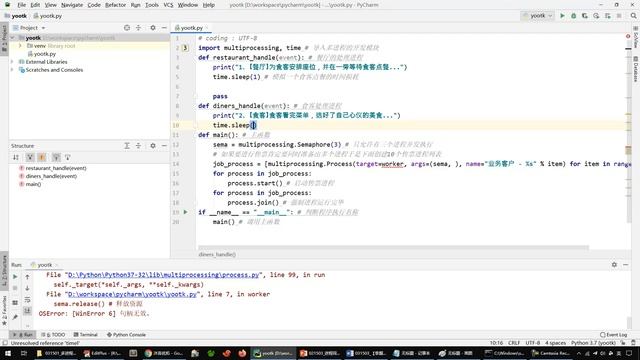Viewport: 640px width, 360px height.
Task: Click the Stop square icon in top toolbar
Action: pyautogui.click(x=619, y=16)
